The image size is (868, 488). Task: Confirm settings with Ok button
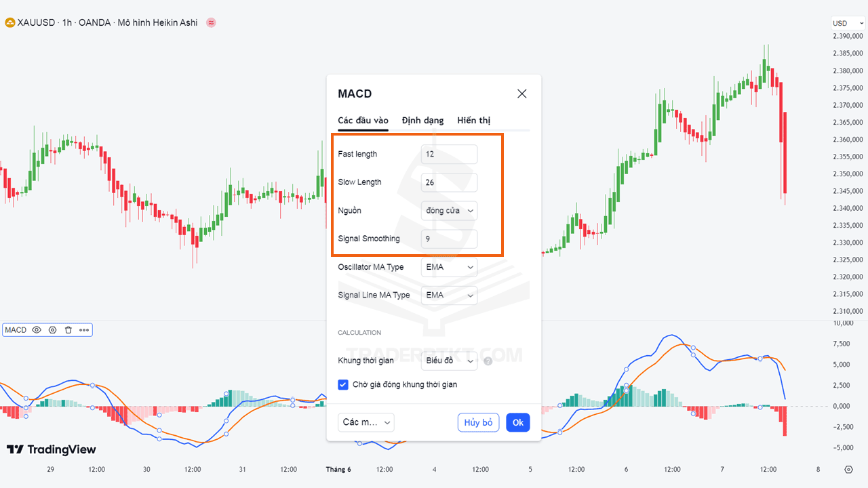[x=518, y=422]
